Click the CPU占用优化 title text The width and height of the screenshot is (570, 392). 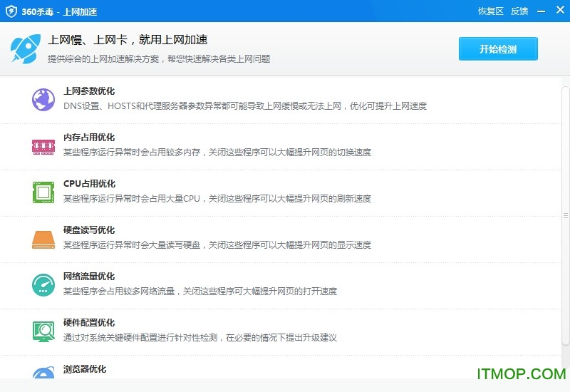coord(89,184)
